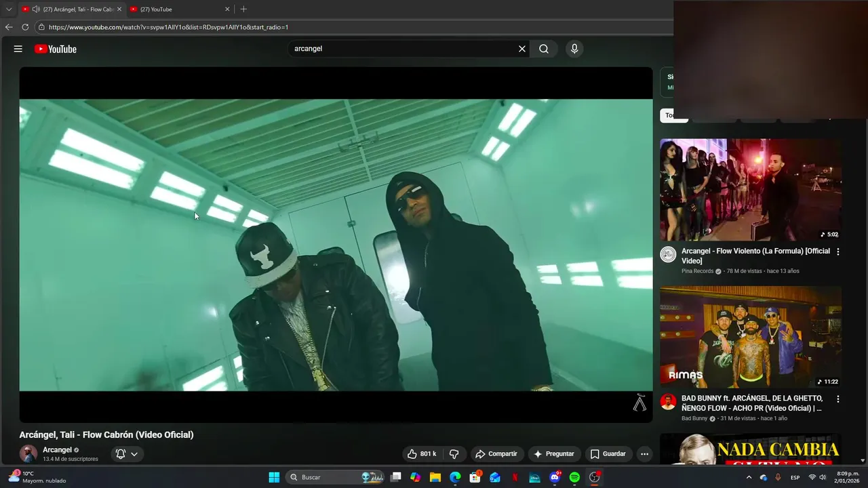Click the tray microphone indicator
Screen dimensions: 868x488
[x=778, y=477]
